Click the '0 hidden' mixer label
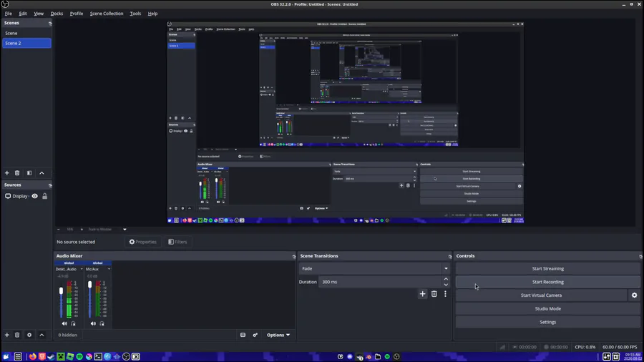Viewport: 644px width, 362px height. 67,335
